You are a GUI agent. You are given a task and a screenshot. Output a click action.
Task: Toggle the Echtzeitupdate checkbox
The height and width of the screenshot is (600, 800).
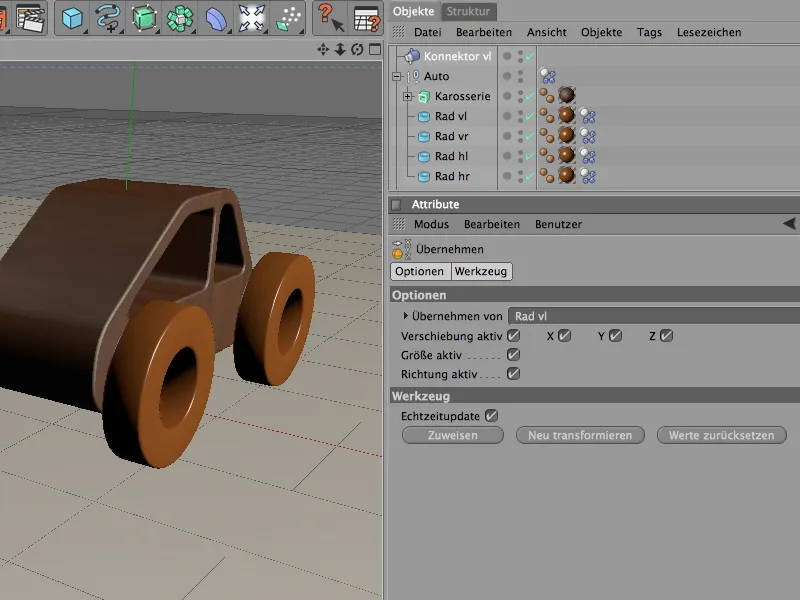(x=491, y=415)
